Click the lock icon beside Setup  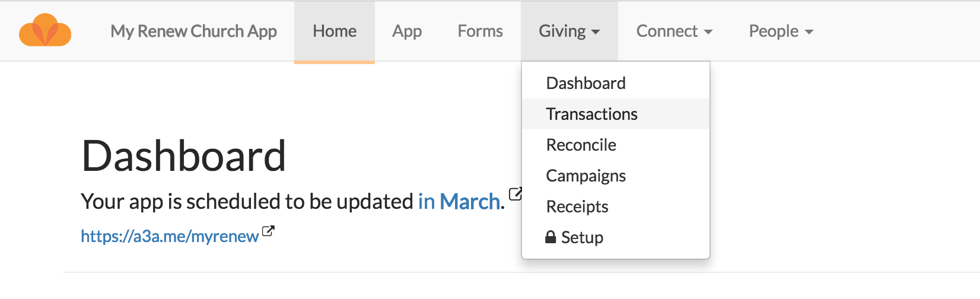click(x=551, y=237)
